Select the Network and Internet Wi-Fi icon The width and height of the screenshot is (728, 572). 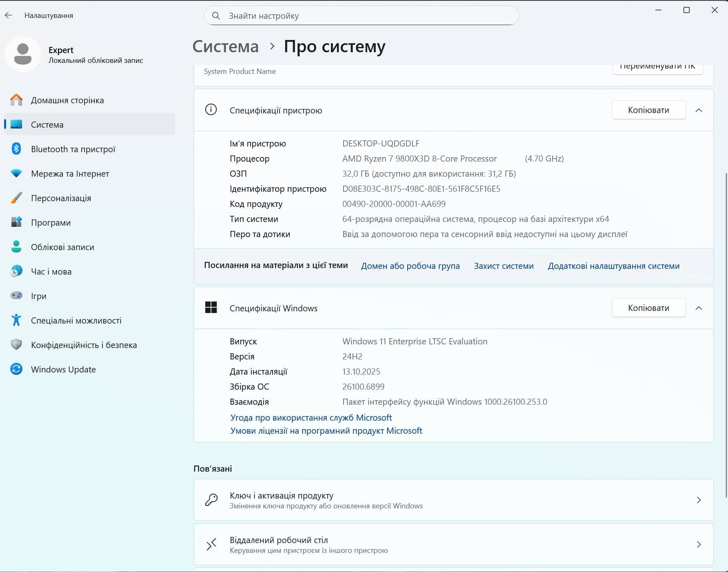pyautogui.click(x=16, y=173)
